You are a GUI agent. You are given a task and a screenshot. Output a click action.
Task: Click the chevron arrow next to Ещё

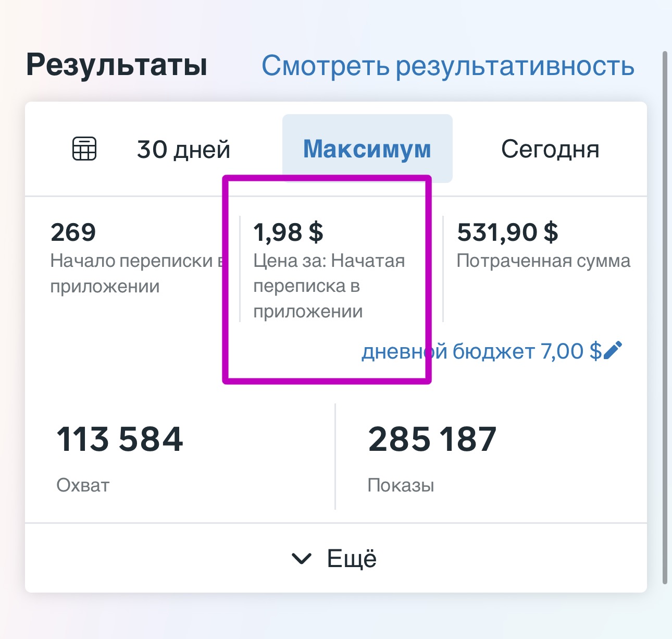[x=302, y=559]
